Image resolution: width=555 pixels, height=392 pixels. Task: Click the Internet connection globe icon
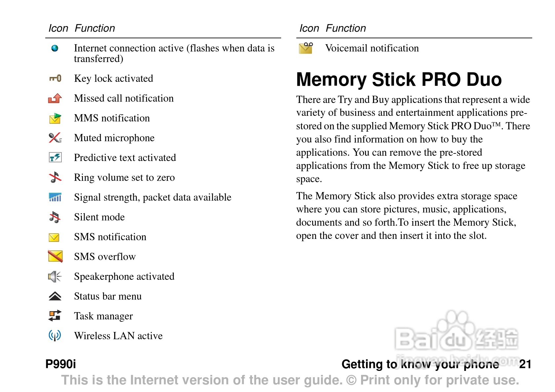point(55,49)
